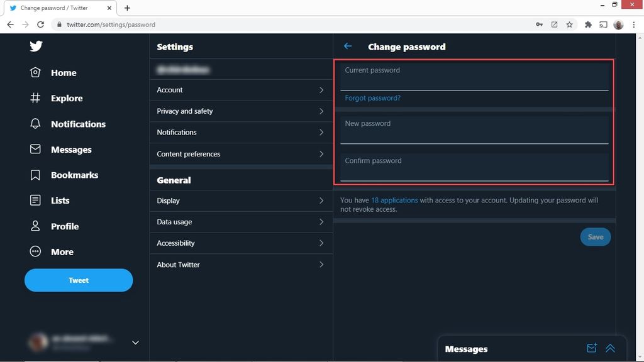Open Lists with the list icon

36,200
